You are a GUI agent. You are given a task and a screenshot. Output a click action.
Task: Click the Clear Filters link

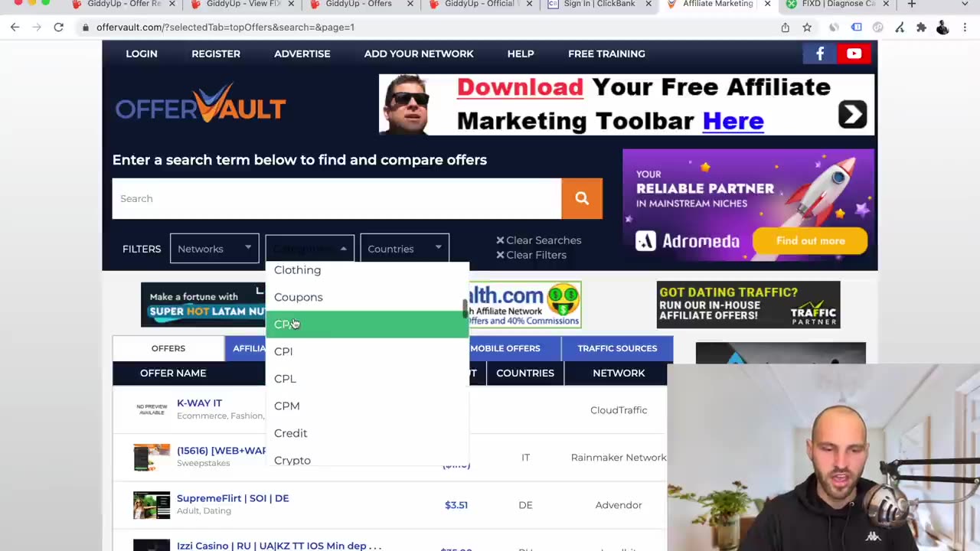(x=536, y=255)
